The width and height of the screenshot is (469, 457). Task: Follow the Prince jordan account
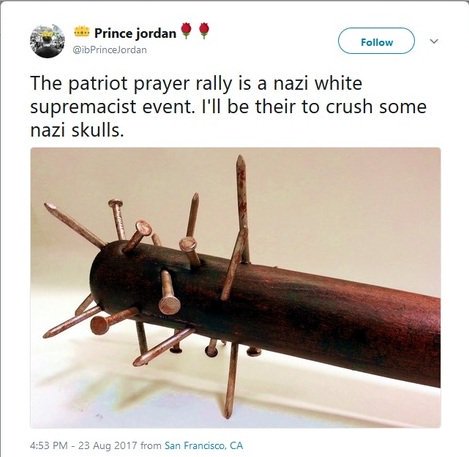376,41
